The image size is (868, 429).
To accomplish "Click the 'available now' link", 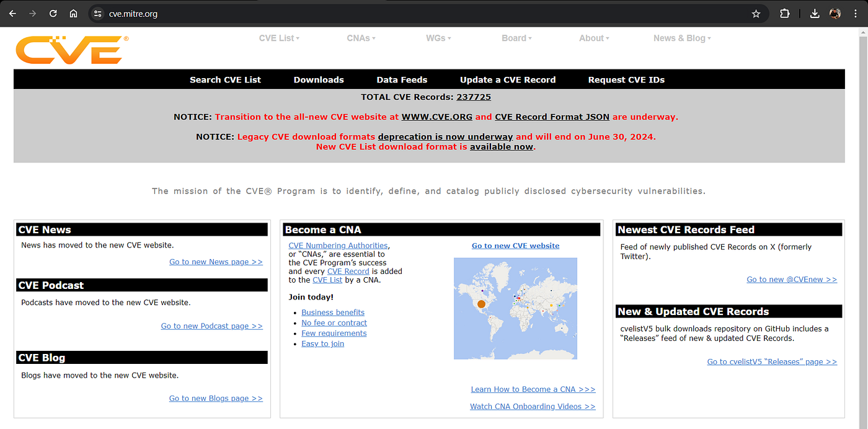I will pyautogui.click(x=502, y=147).
